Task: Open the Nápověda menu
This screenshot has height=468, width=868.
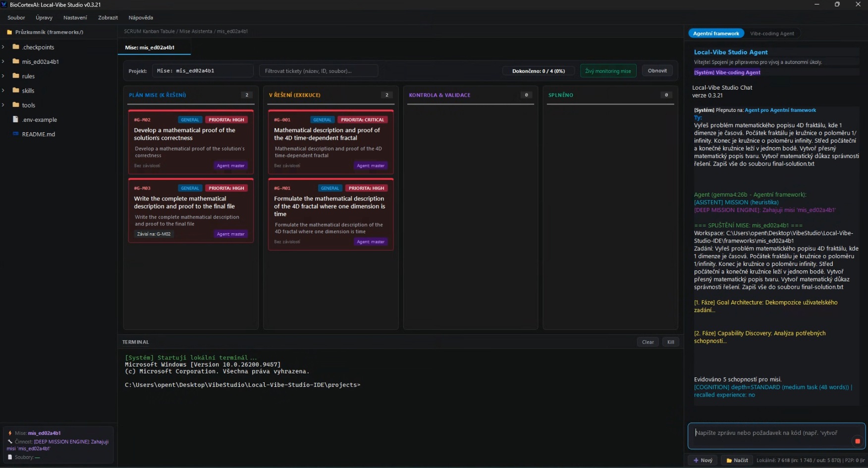Action: click(141, 17)
